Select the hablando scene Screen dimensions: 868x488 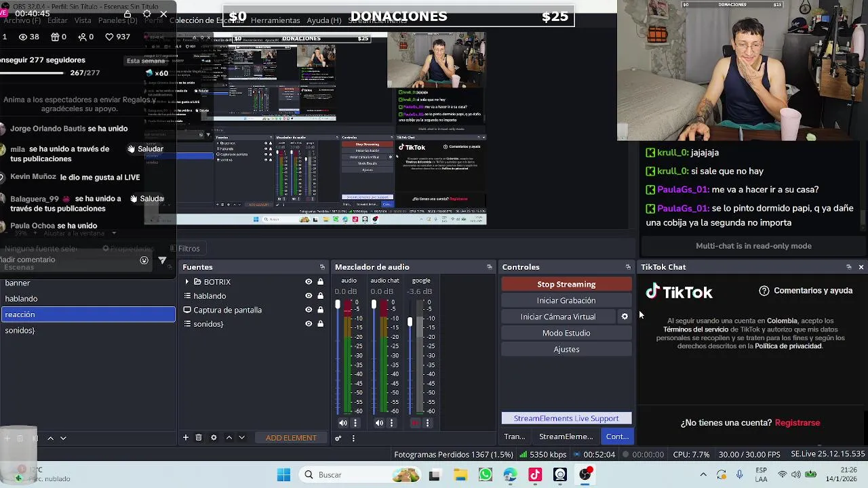(x=87, y=299)
